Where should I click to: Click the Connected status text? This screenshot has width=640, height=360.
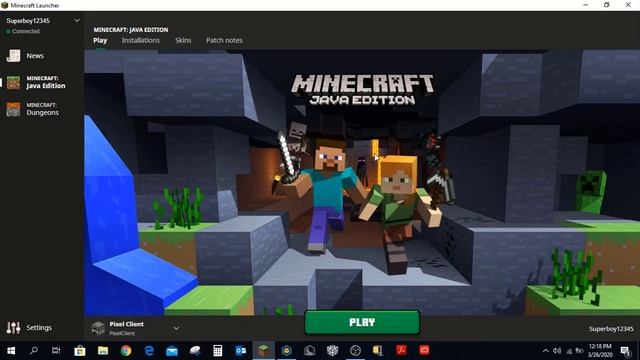pyautogui.click(x=26, y=31)
